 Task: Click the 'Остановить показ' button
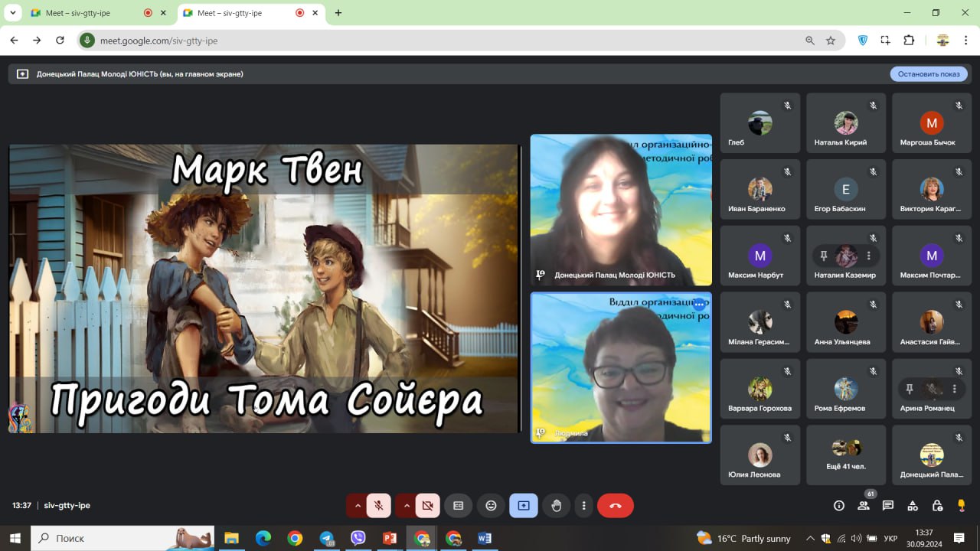(x=929, y=74)
